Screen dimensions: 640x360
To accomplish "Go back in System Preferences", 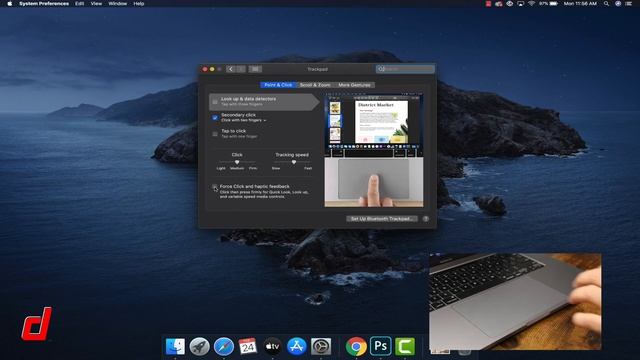I will coord(231,69).
